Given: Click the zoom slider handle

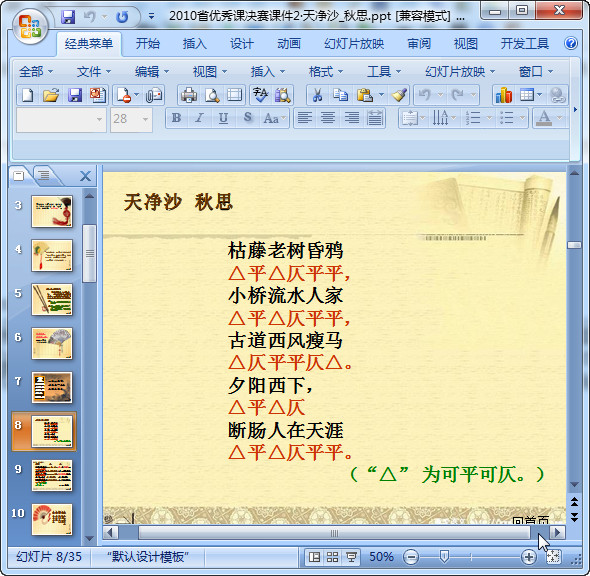Looking at the screenshot, I should point(444,556).
